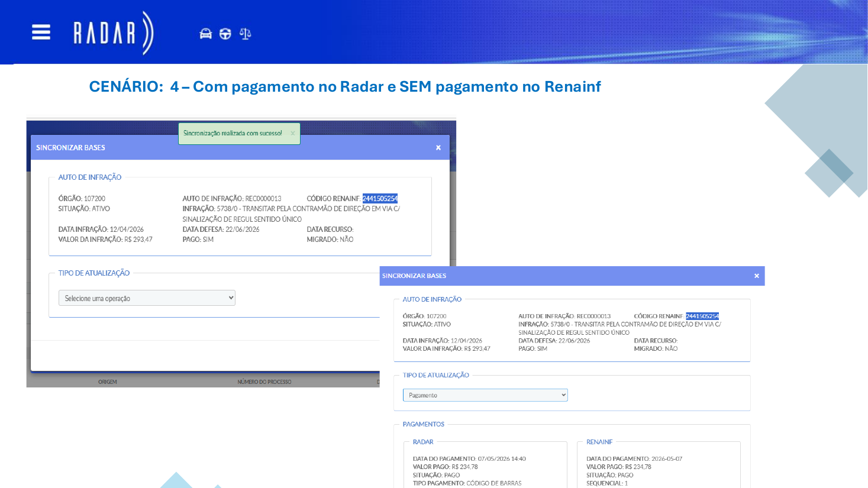Select the RENAINF payment panel heading
The width and height of the screenshot is (868, 488).
point(599,442)
